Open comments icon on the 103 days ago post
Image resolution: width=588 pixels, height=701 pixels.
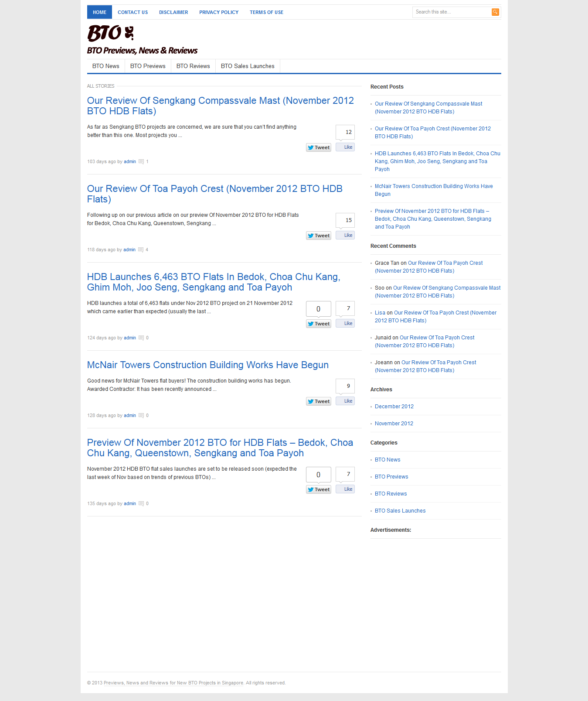tap(141, 162)
